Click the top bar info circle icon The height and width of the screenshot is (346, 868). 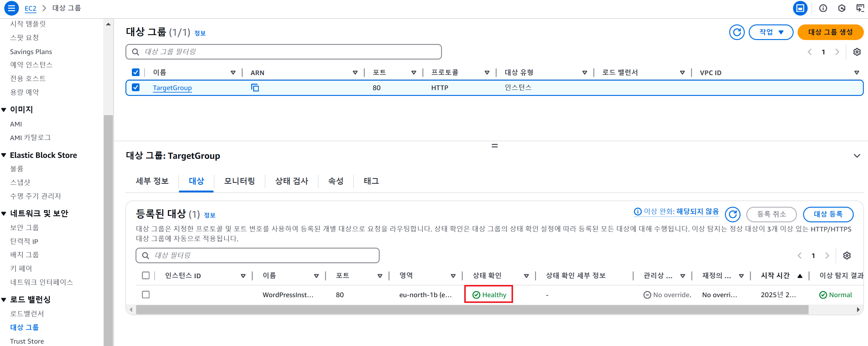tap(823, 8)
